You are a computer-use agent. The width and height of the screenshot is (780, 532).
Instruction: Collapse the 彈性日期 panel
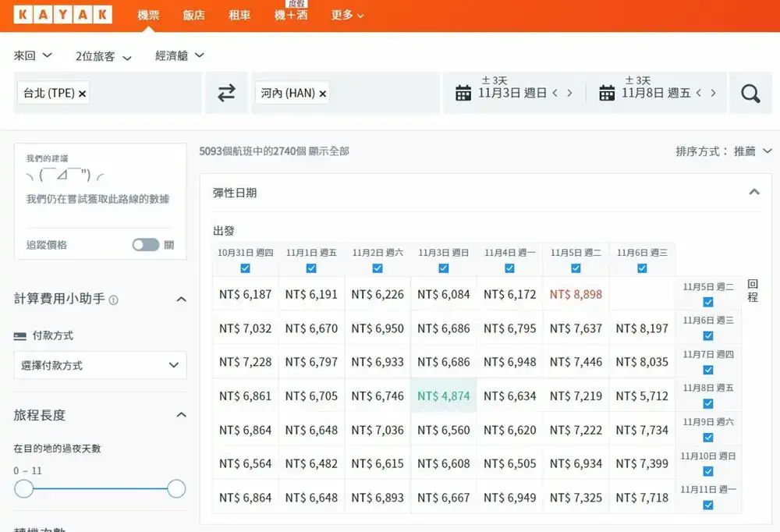tap(753, 192)
